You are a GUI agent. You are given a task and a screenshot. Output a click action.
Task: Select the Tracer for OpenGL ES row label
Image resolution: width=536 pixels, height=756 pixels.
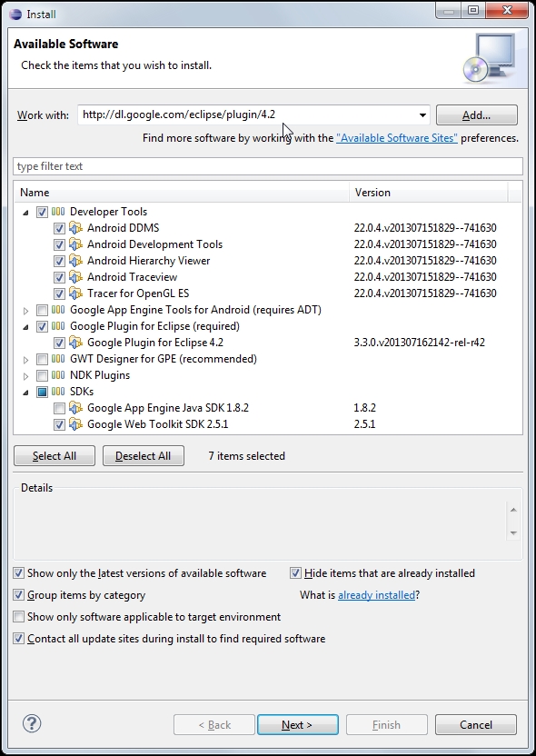pos(138,293)
